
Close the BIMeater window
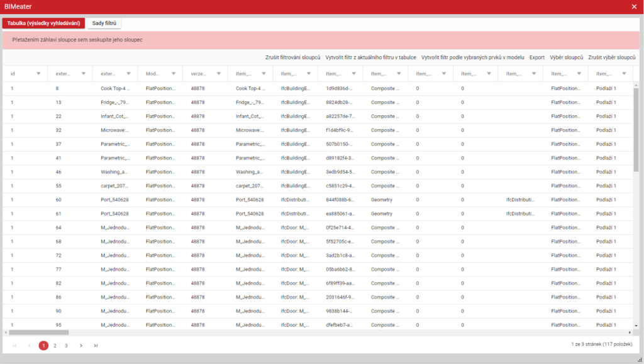pyautogui.click(x=634, y=6)
